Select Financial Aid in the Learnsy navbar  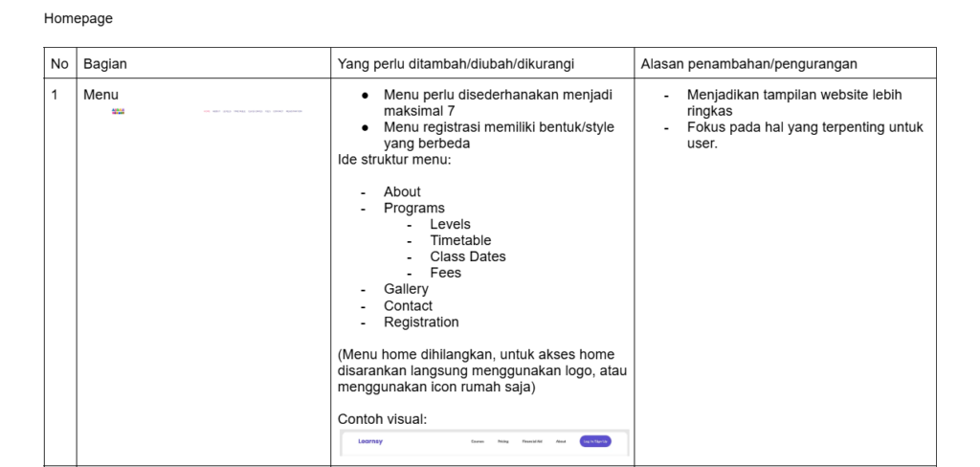point(532,442)
